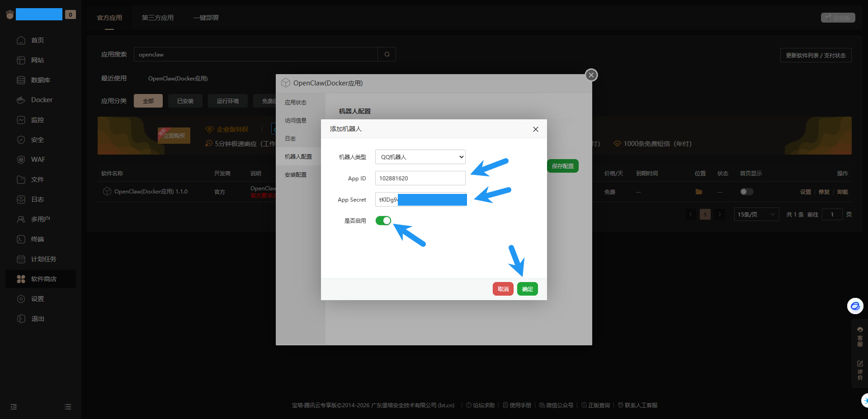Close the 添加机器人 dialog with X
Screen dimensions: 868x419
(535, 129)
